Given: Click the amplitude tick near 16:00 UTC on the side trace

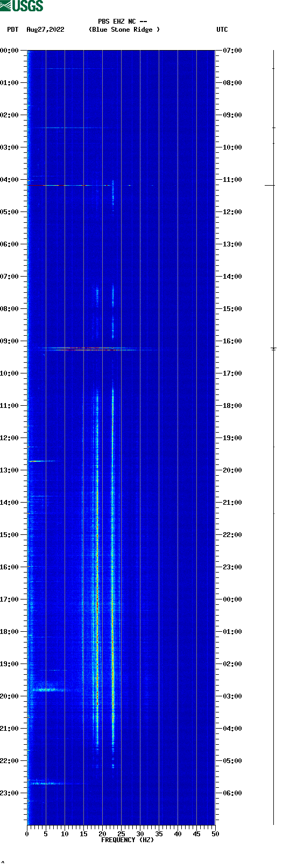Looking at the screenshot, I should pyautogui.click(x=273, y=349).
